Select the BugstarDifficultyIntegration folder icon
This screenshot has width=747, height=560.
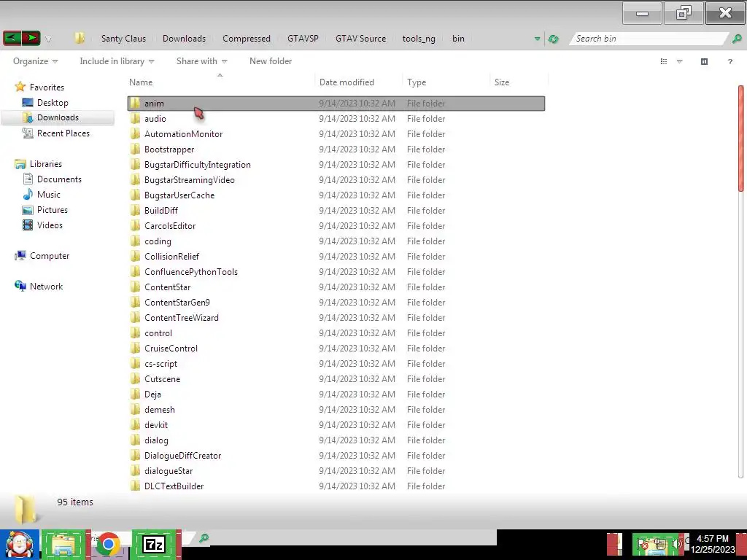(135, 164)
